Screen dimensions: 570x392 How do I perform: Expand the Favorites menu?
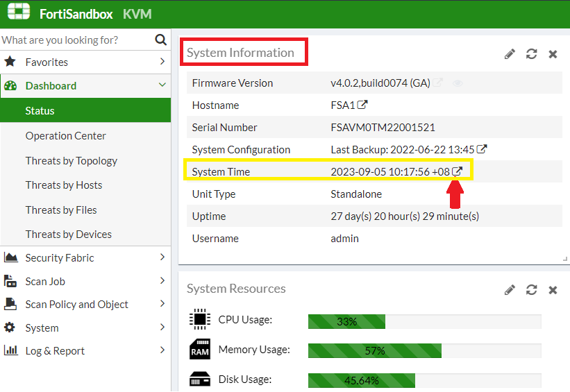coord(85,62)
